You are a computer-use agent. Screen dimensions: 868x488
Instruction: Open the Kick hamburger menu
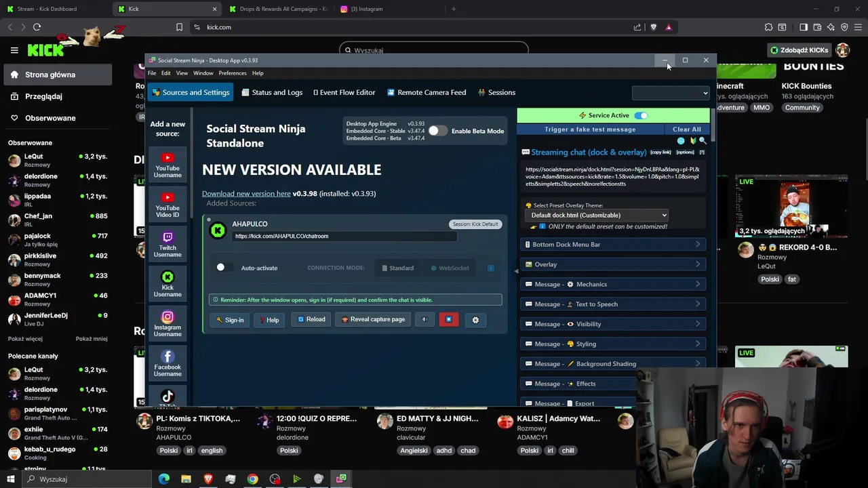click(x=14, y=50)
